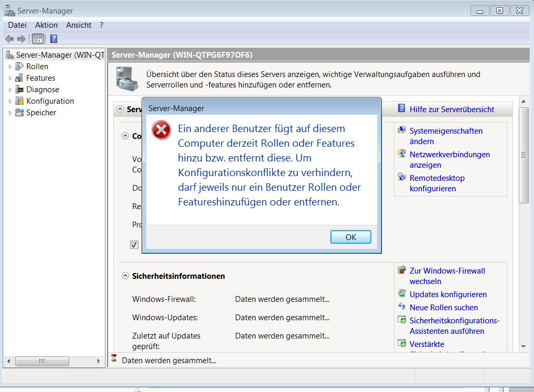Click the red error icon in dialog
The height and width of the screenshot is (392, 534).
(x=161, y=130)
